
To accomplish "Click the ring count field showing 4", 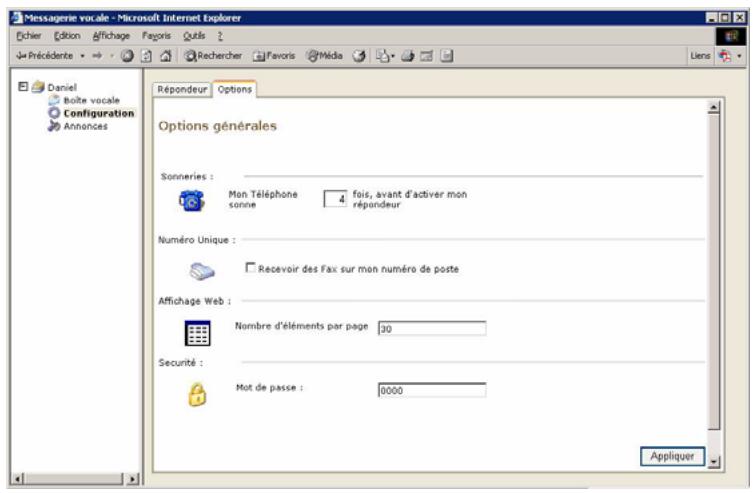I will [336, 199].
